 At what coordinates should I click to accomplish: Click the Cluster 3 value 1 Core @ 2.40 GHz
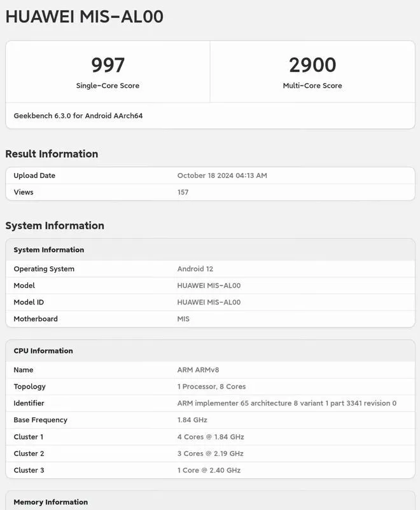point(209,470)
